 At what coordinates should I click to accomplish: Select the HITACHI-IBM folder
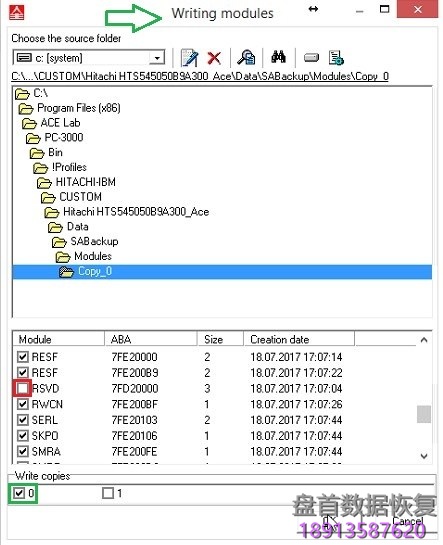pos(76,182)
